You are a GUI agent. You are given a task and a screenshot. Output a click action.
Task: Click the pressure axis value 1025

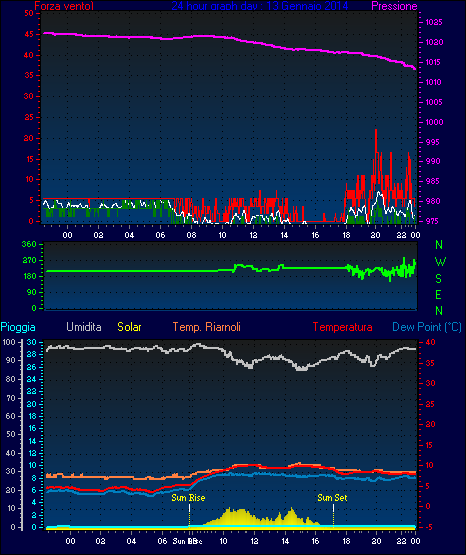[x=433, y=22]
